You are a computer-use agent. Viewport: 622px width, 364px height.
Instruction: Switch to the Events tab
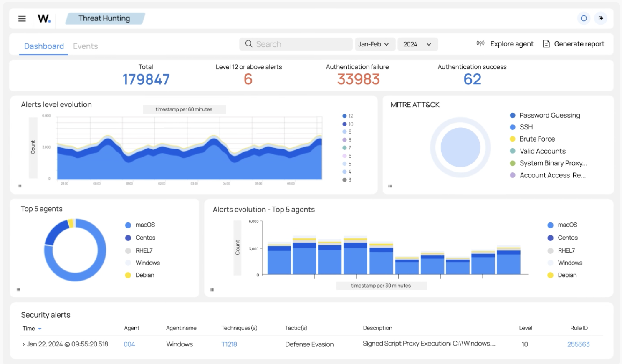pos(85,46)
